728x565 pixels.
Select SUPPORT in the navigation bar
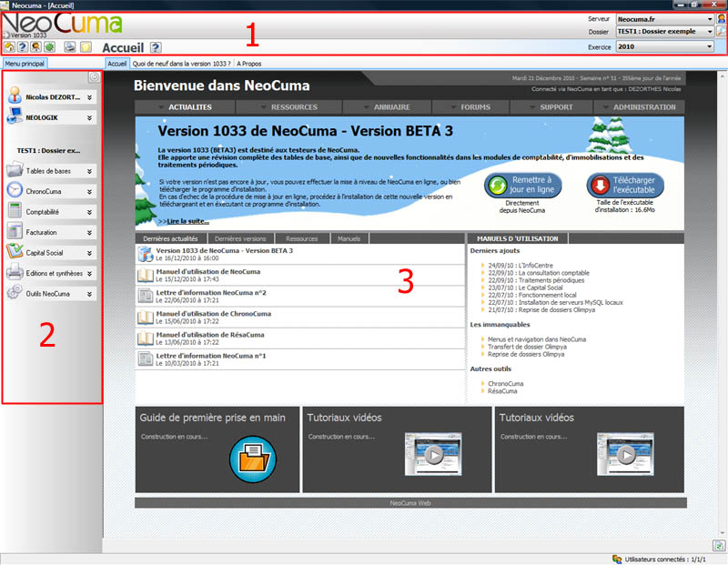click(x=551, y=107)
